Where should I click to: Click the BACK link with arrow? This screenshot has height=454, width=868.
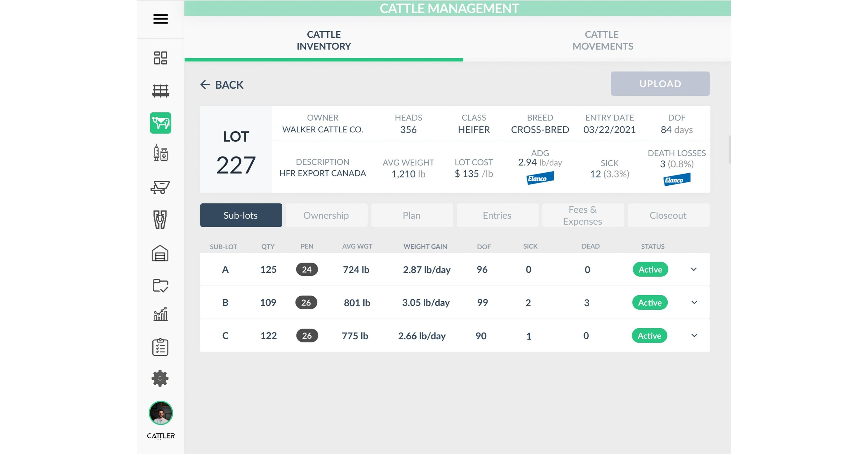pos(222,85)
